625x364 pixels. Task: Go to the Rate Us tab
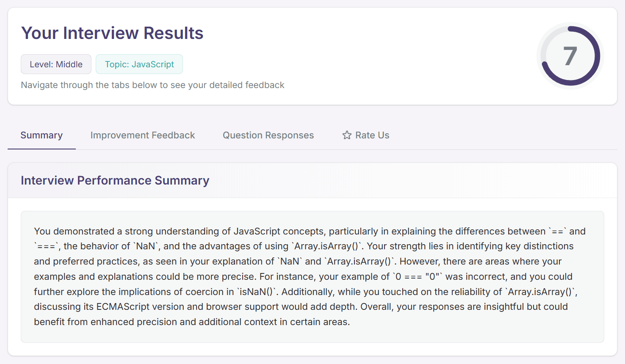366,135
